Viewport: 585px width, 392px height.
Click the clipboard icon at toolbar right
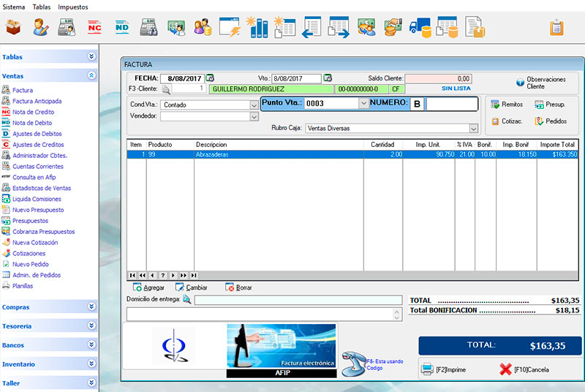pos(556,28)
